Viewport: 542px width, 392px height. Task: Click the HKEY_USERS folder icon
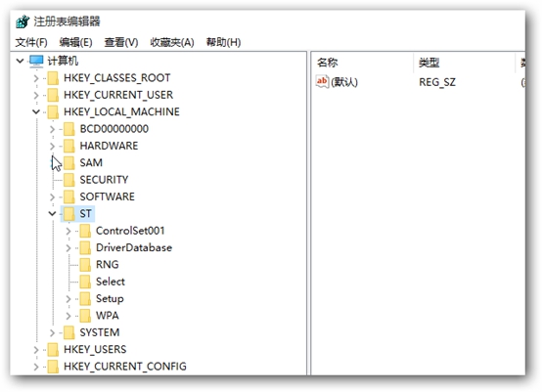[53, 350]
